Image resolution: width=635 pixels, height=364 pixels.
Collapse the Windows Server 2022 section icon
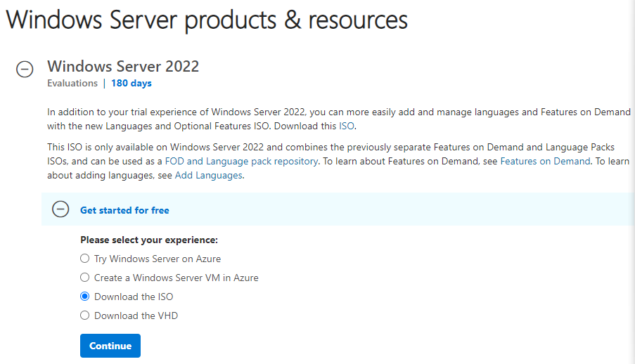pyautogui.click(x=25, y=70)
